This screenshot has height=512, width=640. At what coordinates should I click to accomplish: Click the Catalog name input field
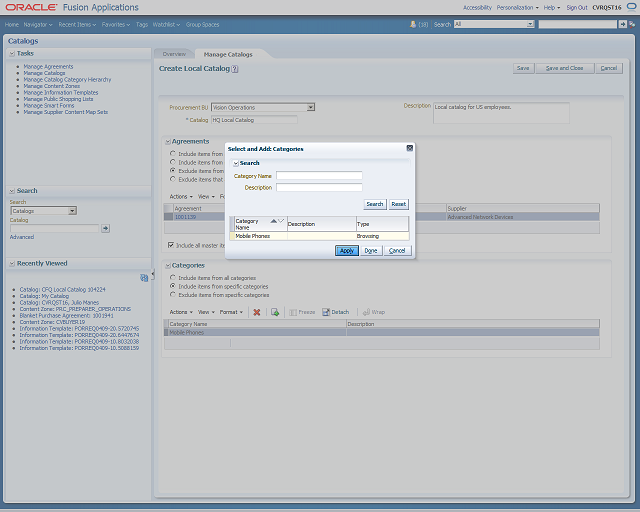(x=254, y=120)
